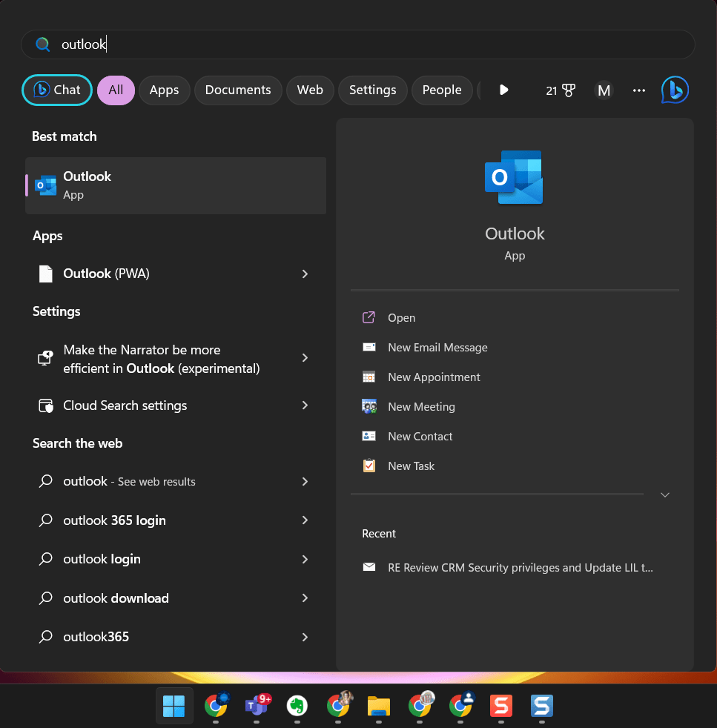Viewport: 717px width, 728px height.
Task: Click the M account profile circle
Action: (604, 90)
